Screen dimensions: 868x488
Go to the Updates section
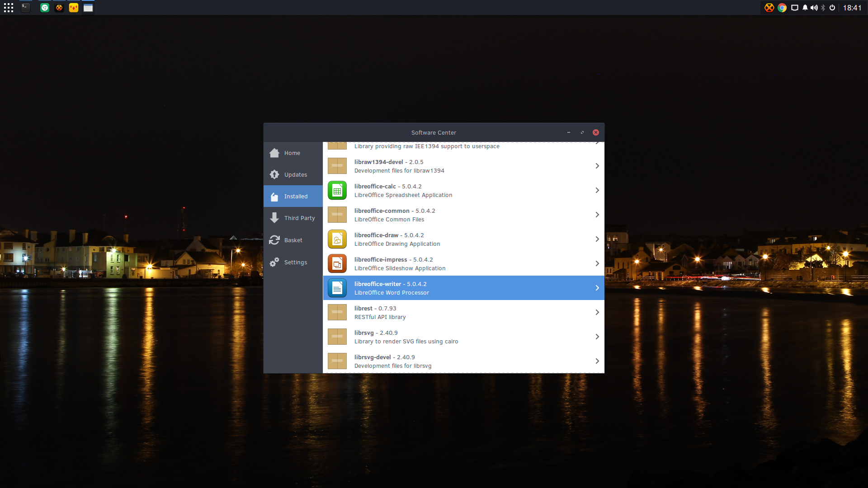click(293, 174)
